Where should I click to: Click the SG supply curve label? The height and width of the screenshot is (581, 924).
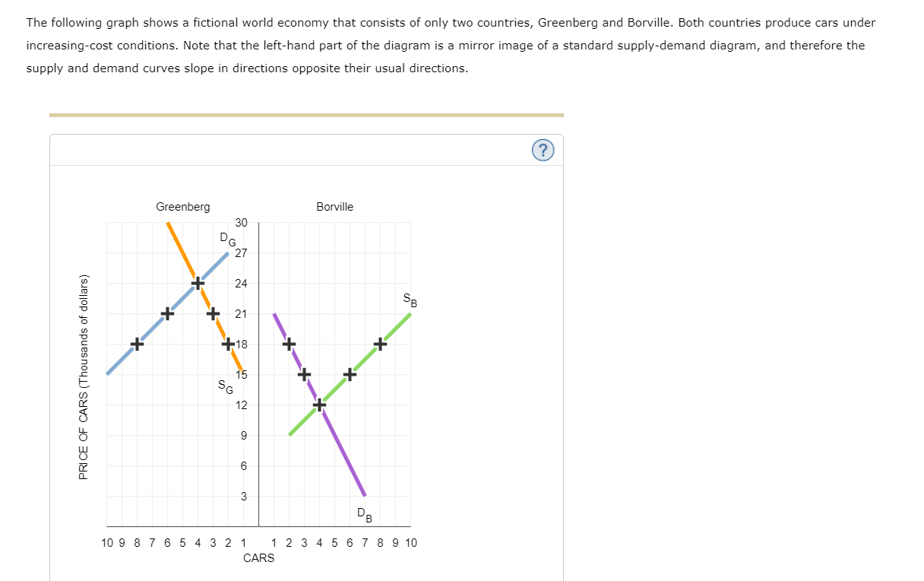pos(224,386)
